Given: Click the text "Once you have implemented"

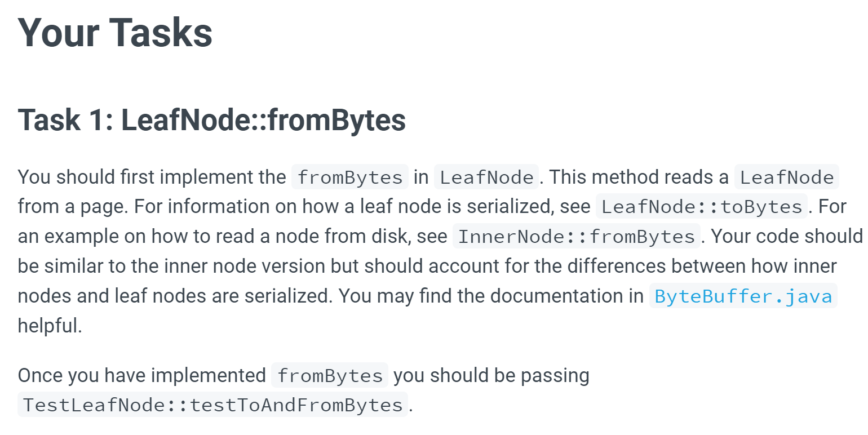Looking at the screenshot, I should (x=141, y=376).
